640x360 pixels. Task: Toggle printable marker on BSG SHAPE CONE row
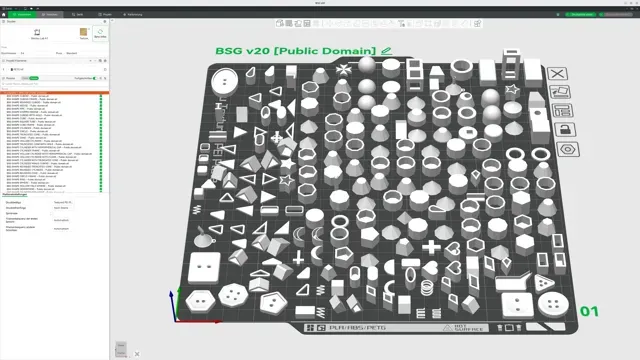click(x=101, y=138)
